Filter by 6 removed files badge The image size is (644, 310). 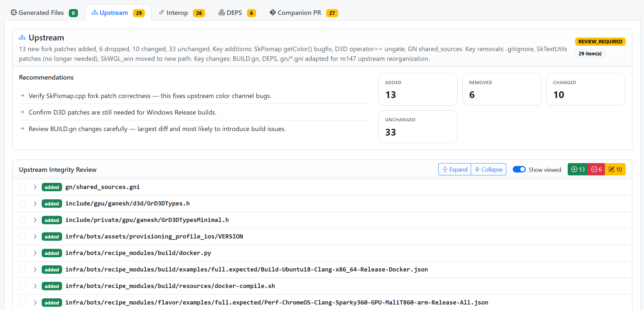pyautogui.click(x=596, y=169)
